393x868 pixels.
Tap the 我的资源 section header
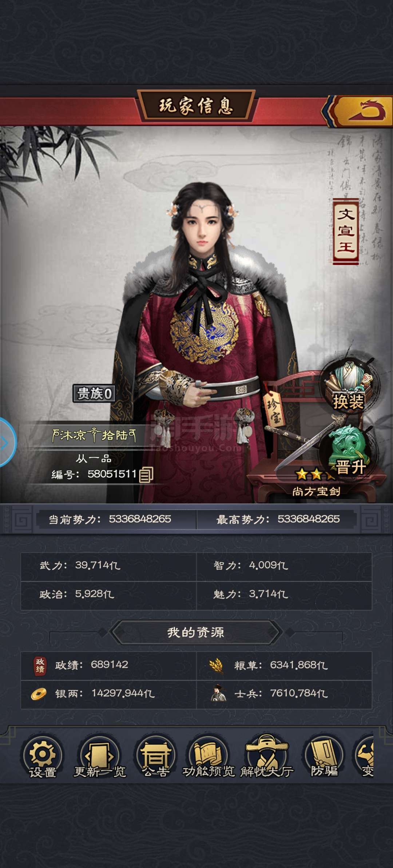click(x=196, y=632)
